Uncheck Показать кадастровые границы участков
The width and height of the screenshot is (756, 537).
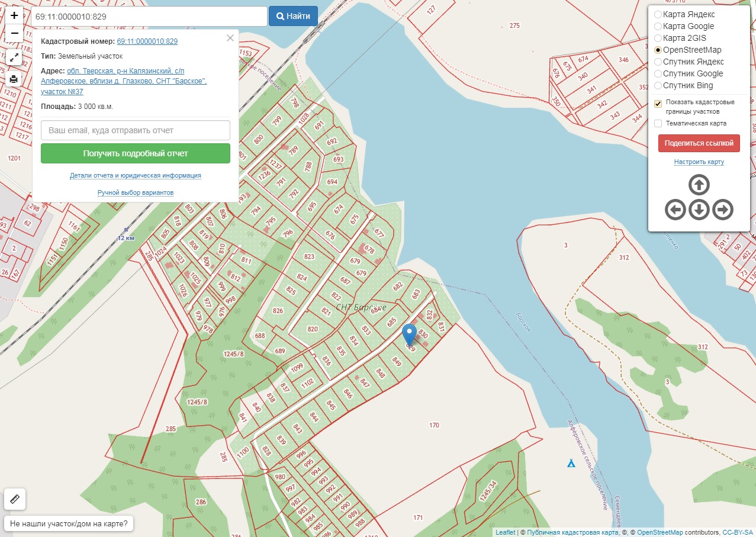coord(658,104)
